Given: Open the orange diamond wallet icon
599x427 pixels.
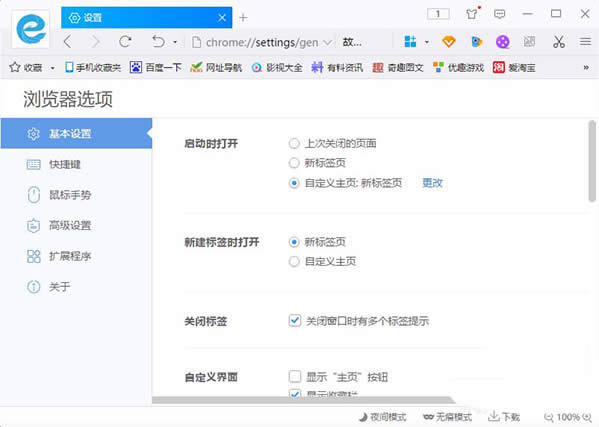Looking at the screenshot, I should pos(448,42).
